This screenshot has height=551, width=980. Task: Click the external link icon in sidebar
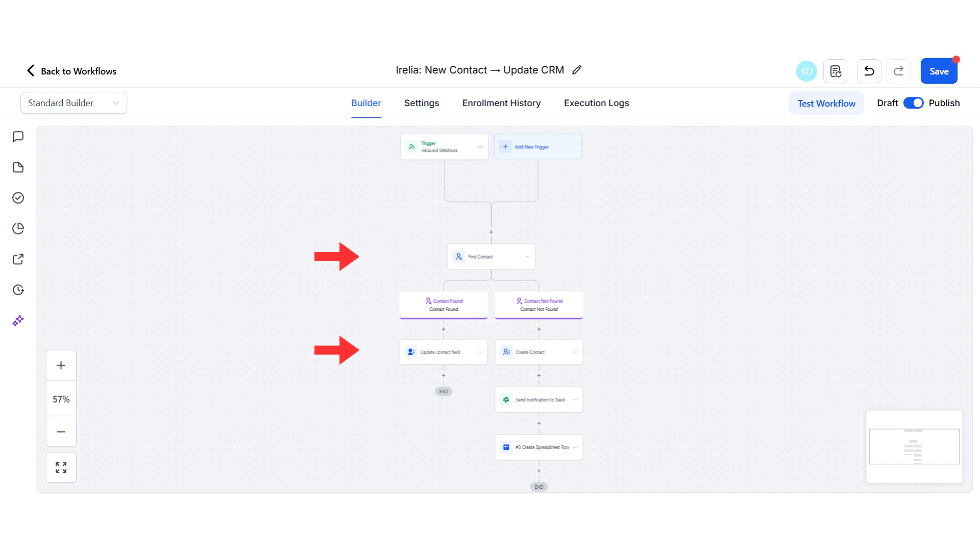click(x=18, y=259)
